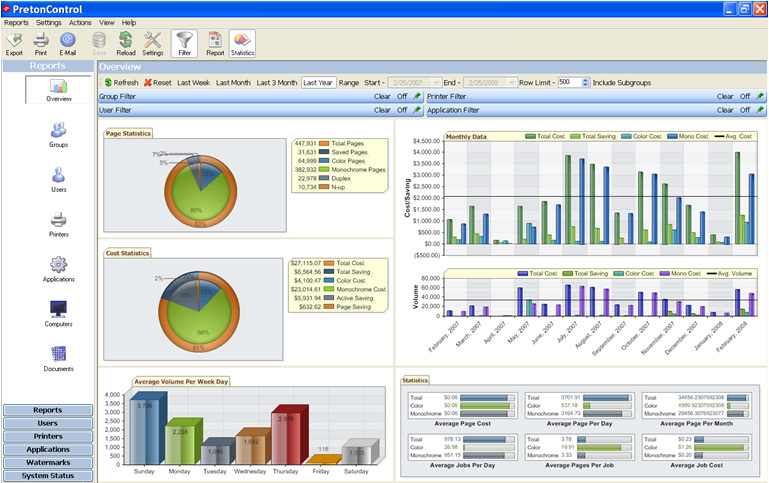
Task: Clear the Printer Filter
Action: (x=725, y=96)
